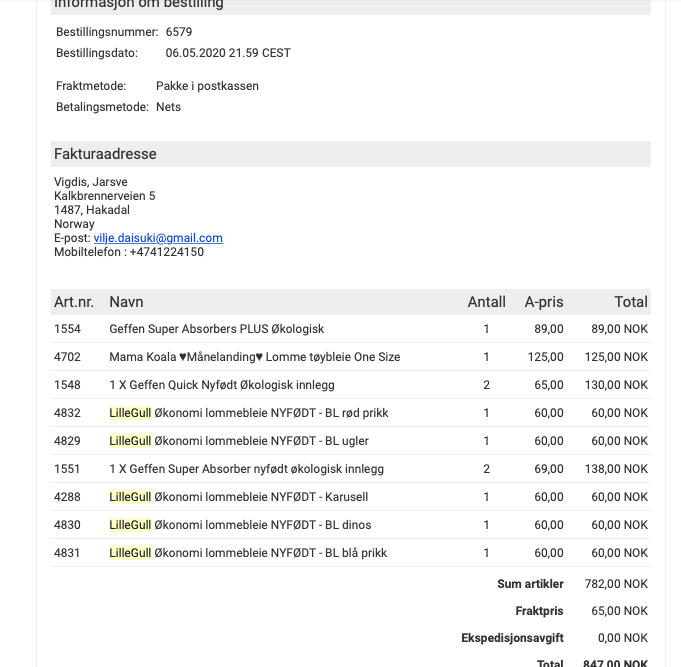Image resolution: width=681 pixels, height=667 pixels.
Task: Open the vilje.daisuki@gmail.com email link
Action: pyautogui.click(x=158, y=238)
